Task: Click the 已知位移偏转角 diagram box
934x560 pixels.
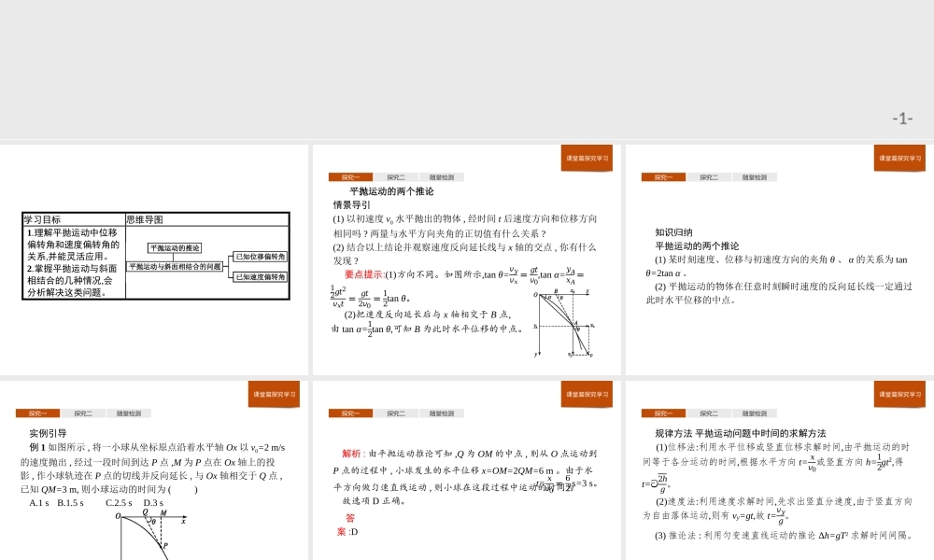Action: [x=260, y=258]
